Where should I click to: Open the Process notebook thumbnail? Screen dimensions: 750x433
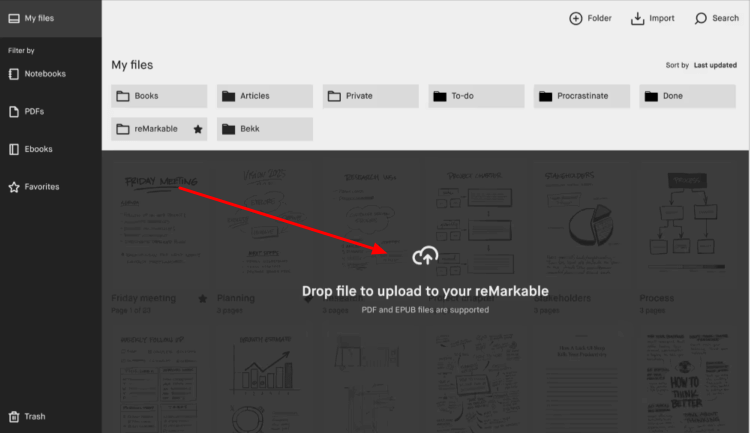click(687, 225)
